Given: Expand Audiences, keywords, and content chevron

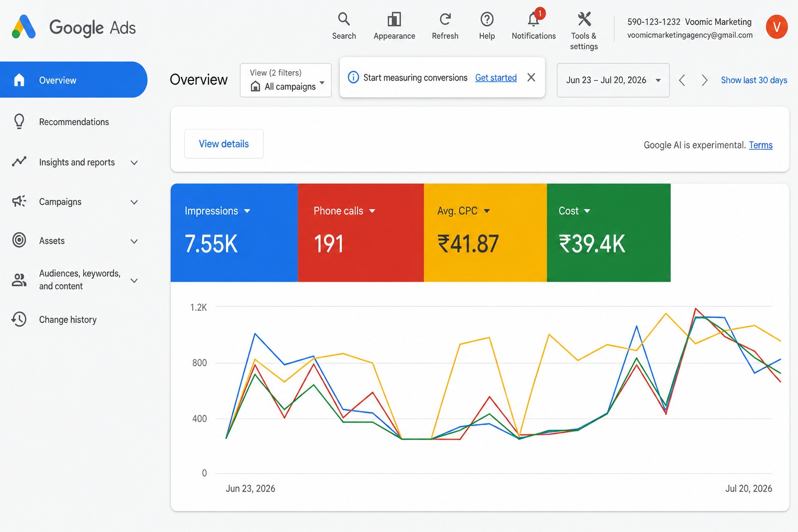Looking at the screenshot, I should coord(134,281).
